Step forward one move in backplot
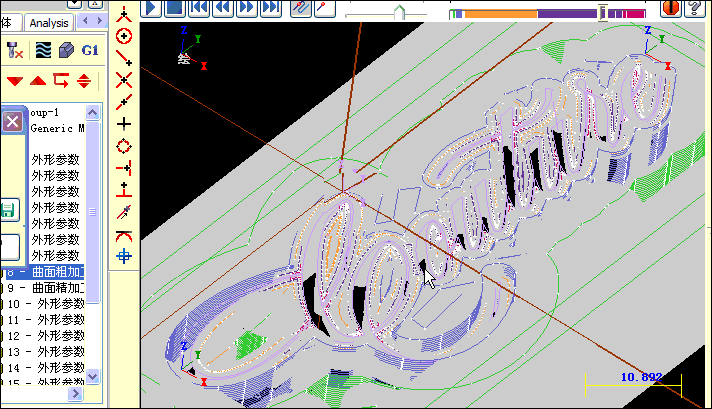 [247, 8]
